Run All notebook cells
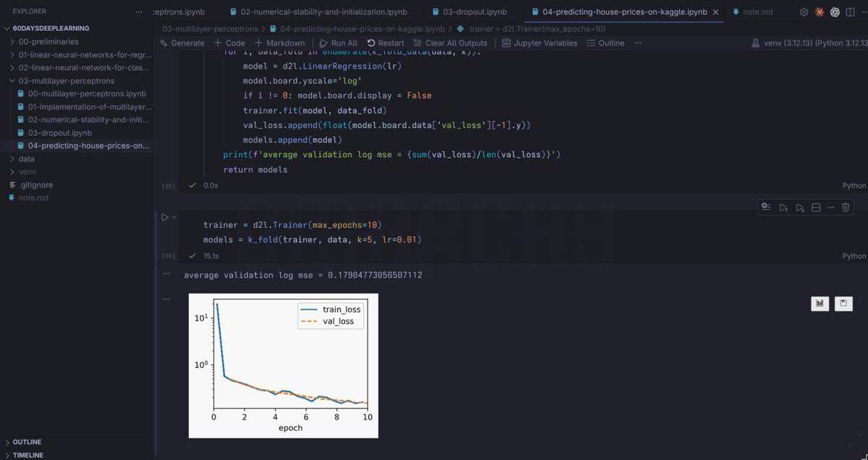The image size is (868, 460). pos(337,43)
